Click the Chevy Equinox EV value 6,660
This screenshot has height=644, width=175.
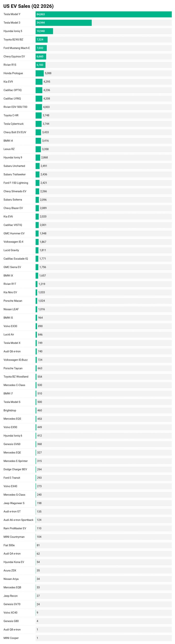[x=40, y=56]
